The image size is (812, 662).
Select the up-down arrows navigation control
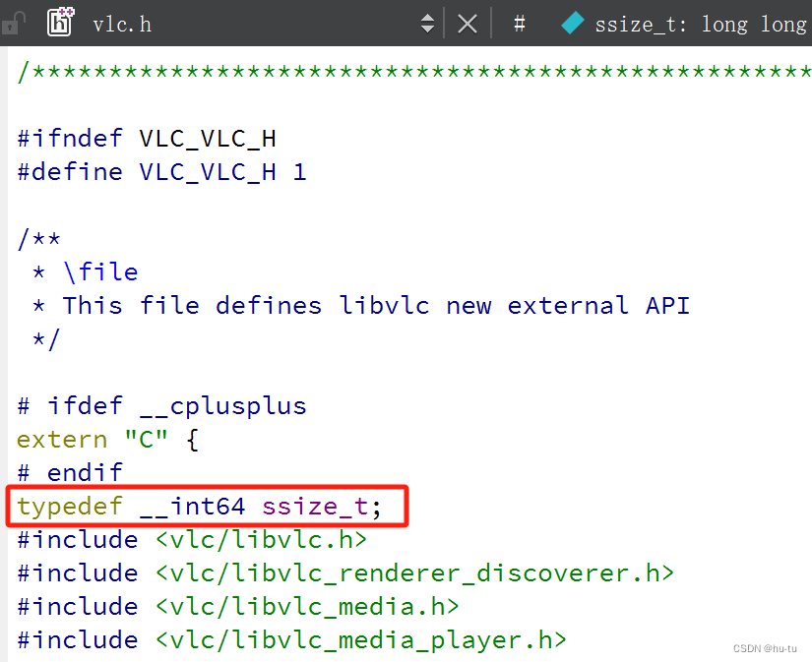point(427,23)
